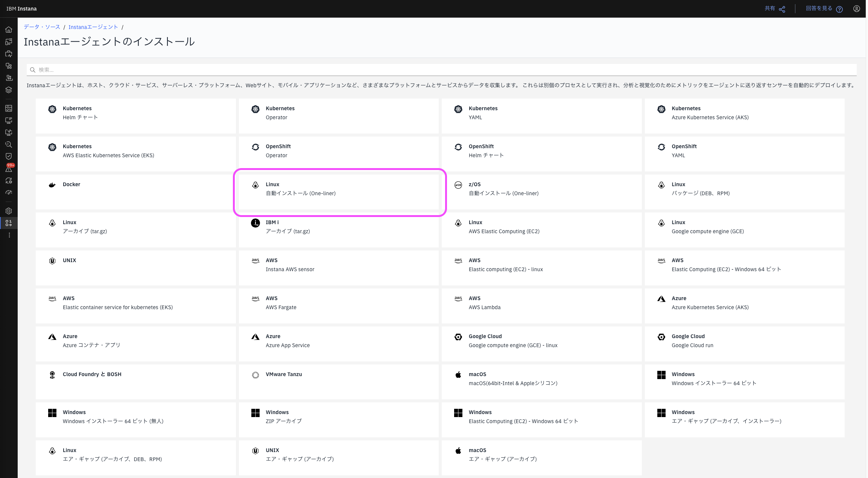The image size is (868, 478).
Task: Choose macOS 64bit-Intel & Apple tile
Action: click(541, 382)
